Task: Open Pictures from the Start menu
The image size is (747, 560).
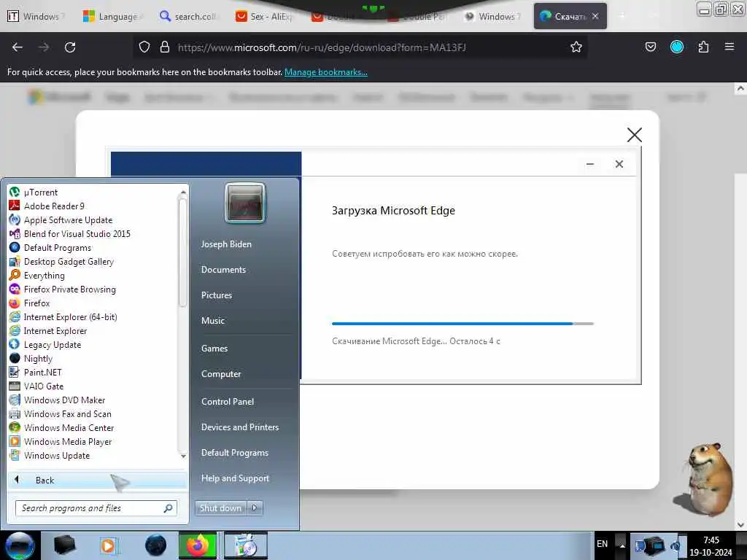Action: click(217, 295)
